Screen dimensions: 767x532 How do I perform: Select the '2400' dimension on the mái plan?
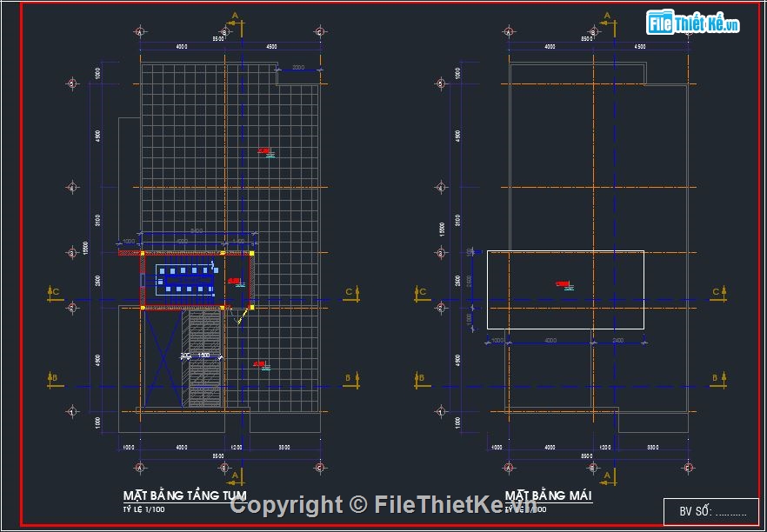pos(618,340)
